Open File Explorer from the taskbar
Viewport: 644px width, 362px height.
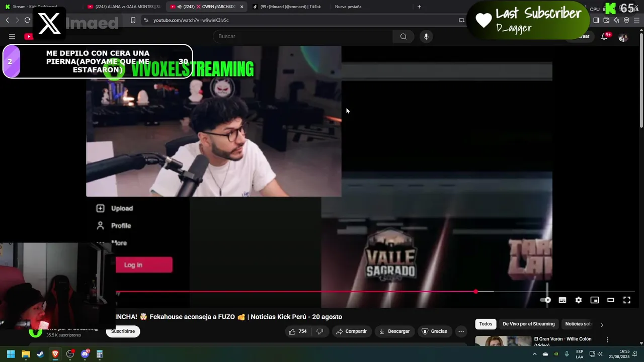26,354
